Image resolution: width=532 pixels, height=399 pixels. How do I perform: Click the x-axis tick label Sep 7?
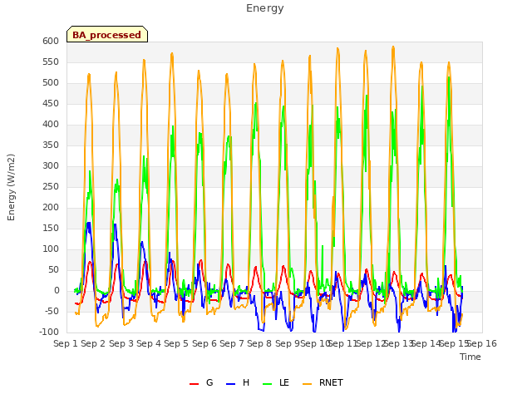(232, 343)
